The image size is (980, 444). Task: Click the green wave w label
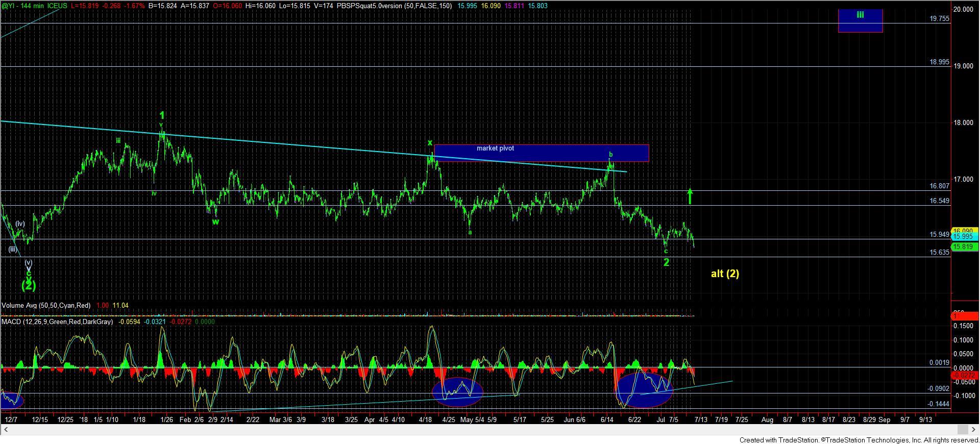[x=216, y=221]
